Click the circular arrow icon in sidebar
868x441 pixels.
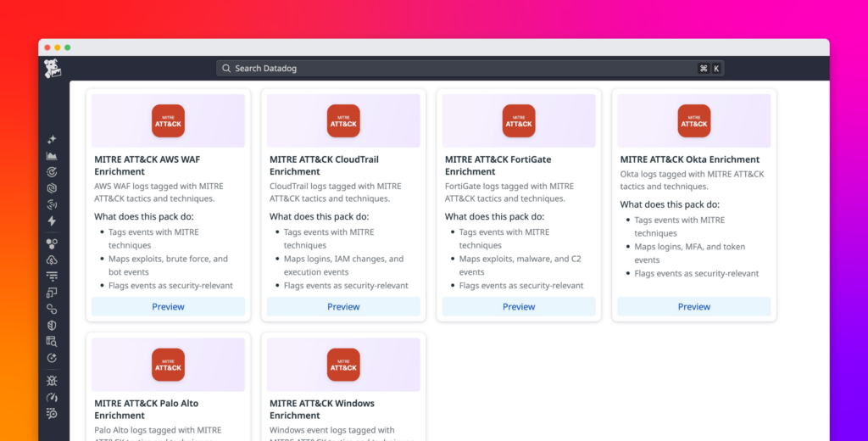pyautogui.click(x=52, y=358)
